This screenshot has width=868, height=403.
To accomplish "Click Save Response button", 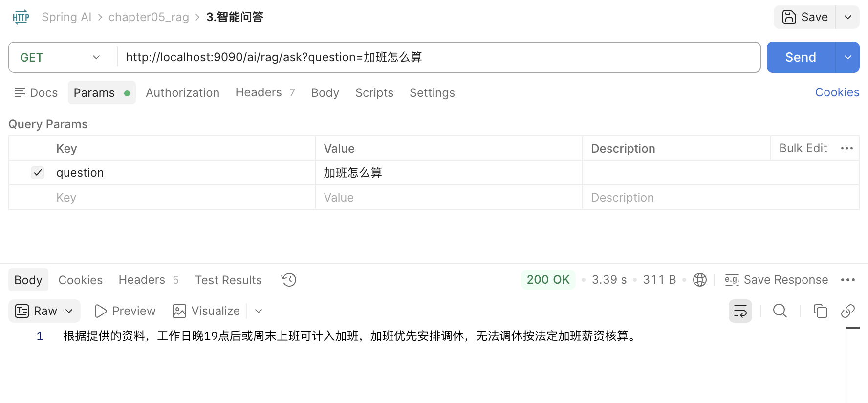I will [776, 280].
